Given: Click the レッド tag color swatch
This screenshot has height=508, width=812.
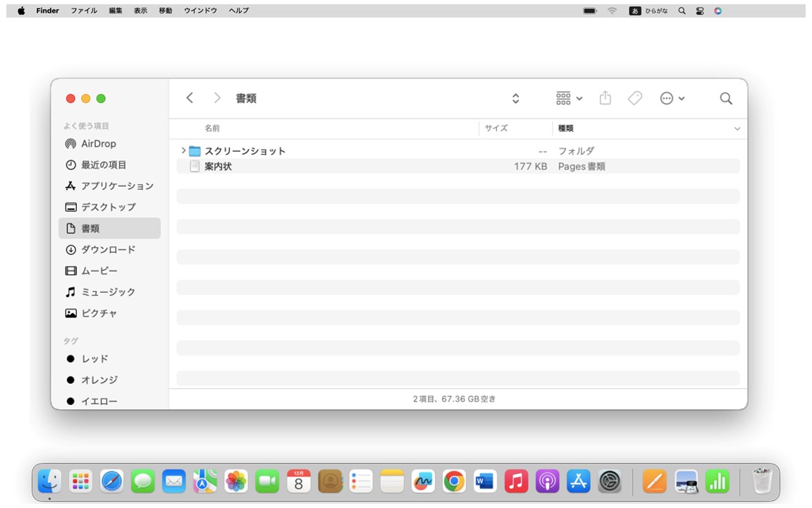Looking at the screenshot, I should 70,358.
